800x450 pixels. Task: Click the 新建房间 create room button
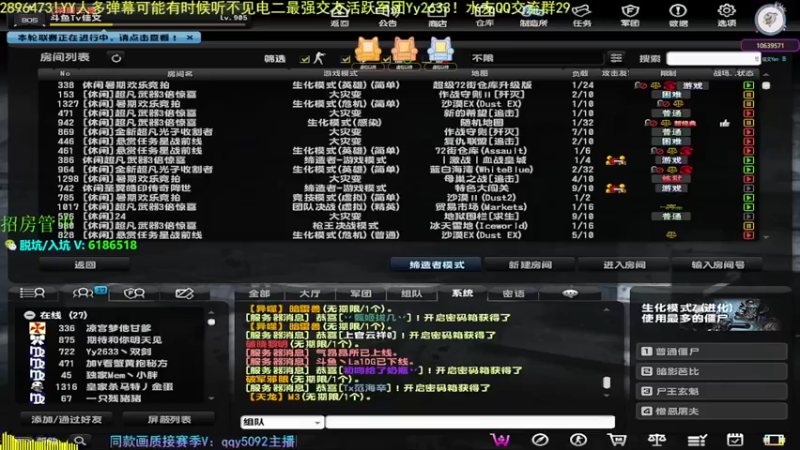pos(530,265)
